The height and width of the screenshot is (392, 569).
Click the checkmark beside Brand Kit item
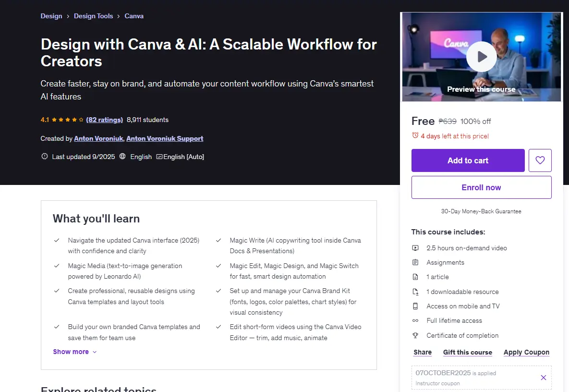218,291
